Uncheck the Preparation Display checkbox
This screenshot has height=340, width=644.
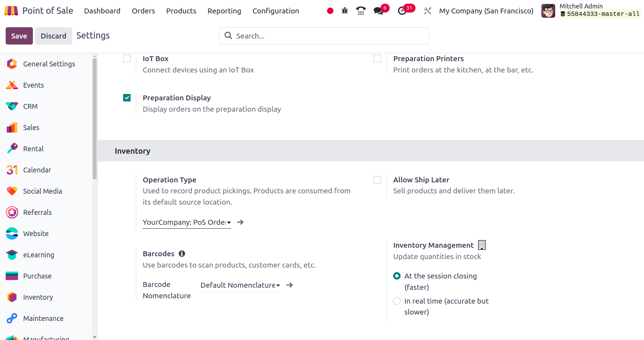click(x=127, y=98)
